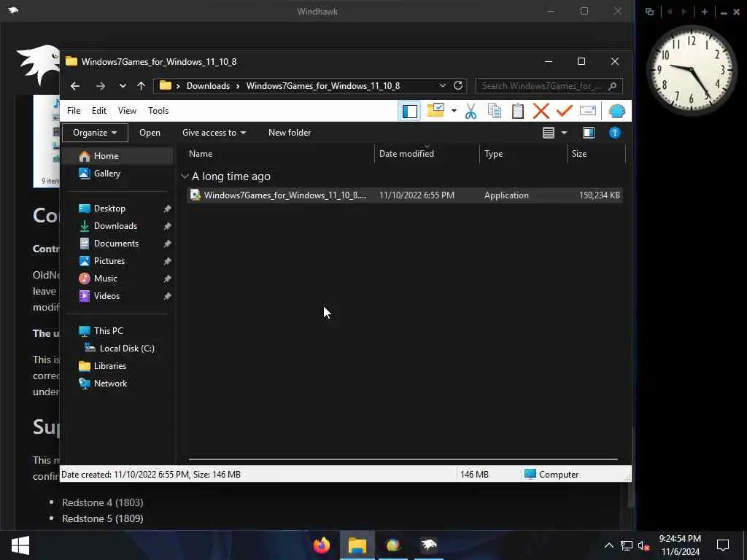This screenshot has width=747, height=560.
Task: Open Firefox from the taskbar
Action: pos(322,545)
